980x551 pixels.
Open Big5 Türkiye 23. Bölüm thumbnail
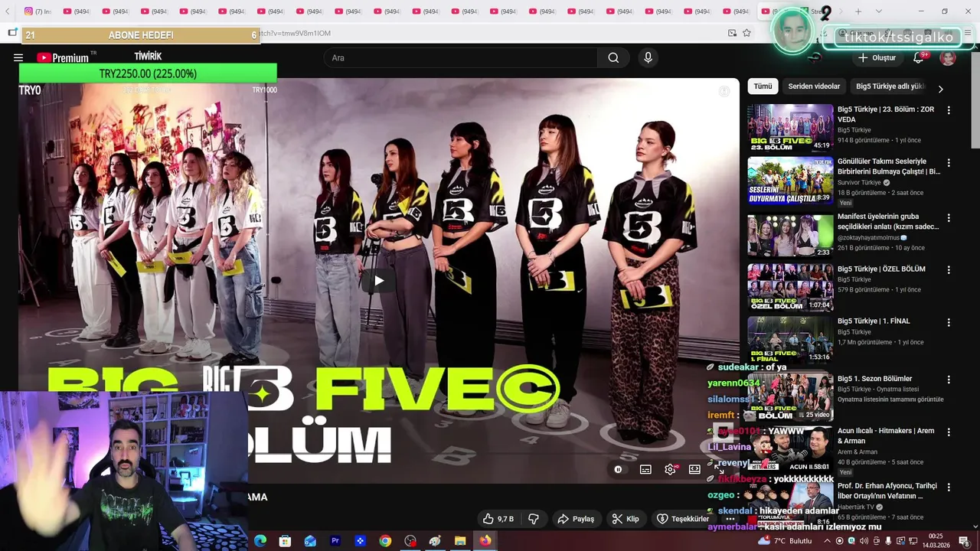coord(790,128)
